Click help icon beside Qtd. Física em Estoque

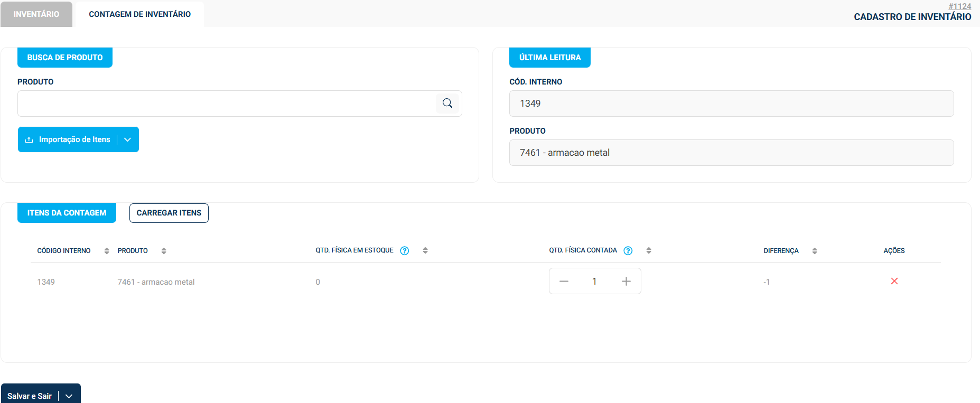405,251
